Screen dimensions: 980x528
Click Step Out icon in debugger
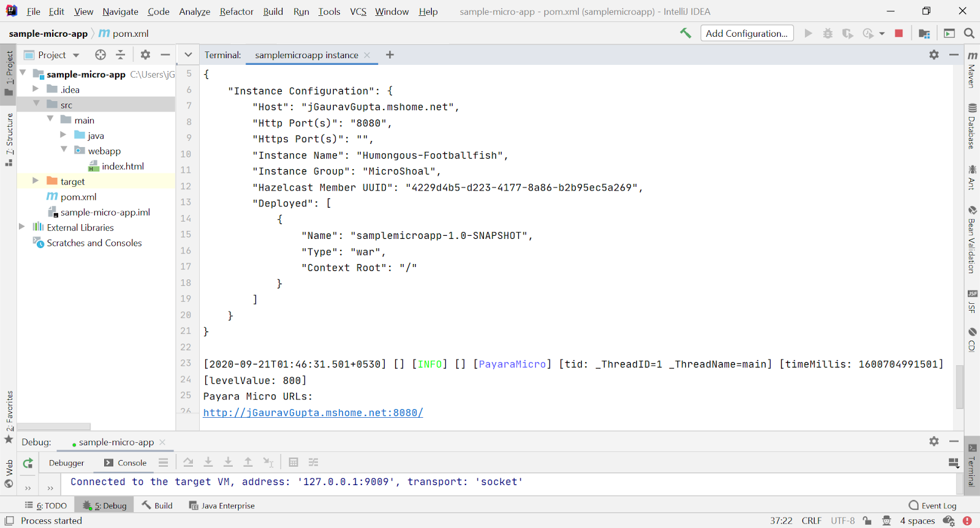(x=248, y=462)
